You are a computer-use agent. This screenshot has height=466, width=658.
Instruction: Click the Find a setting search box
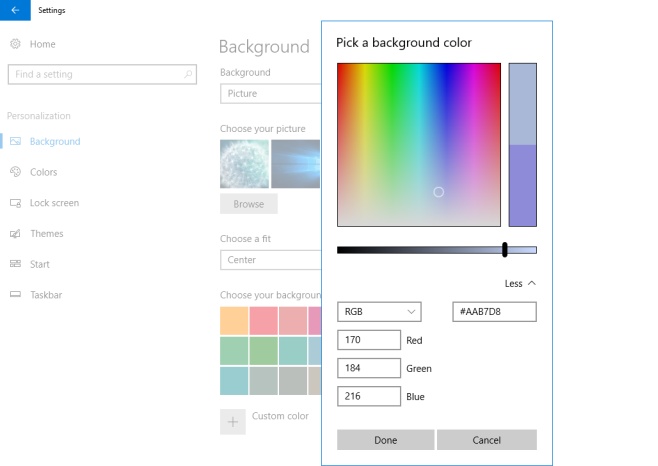point(102,74)
